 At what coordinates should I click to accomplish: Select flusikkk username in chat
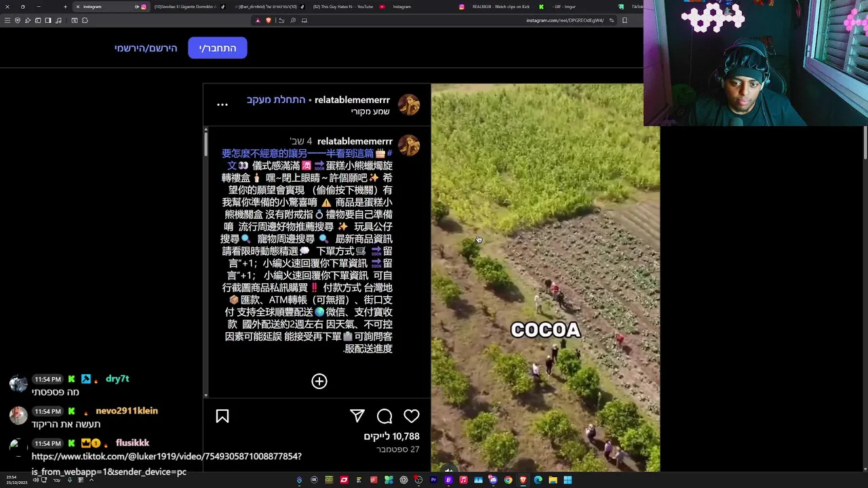click(132, 443)
